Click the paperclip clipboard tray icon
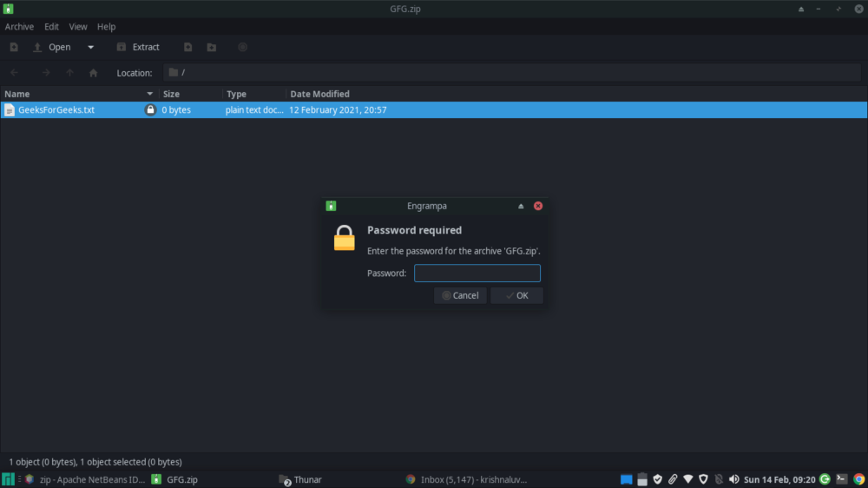This screenshot has height=488, width=868. 673,479
